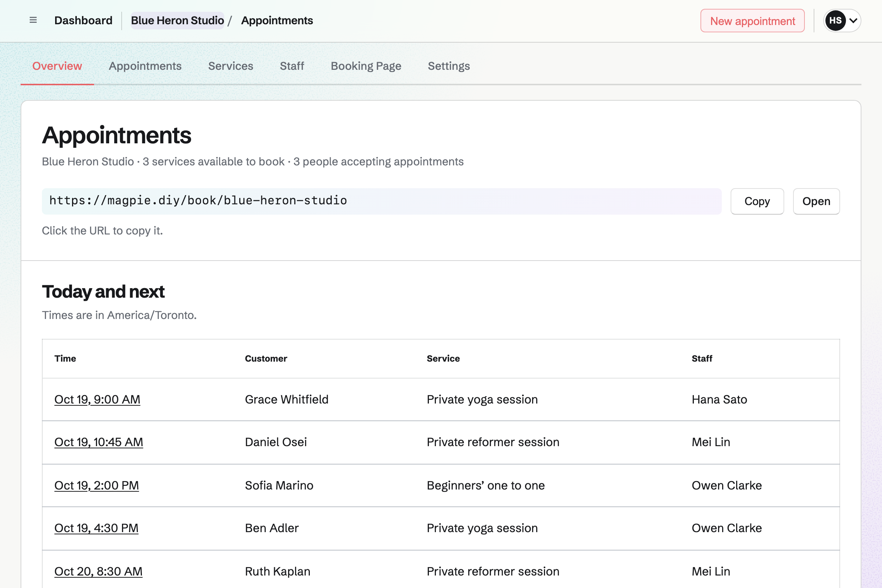Click the booking URL field to copy

tap(381, 201)
